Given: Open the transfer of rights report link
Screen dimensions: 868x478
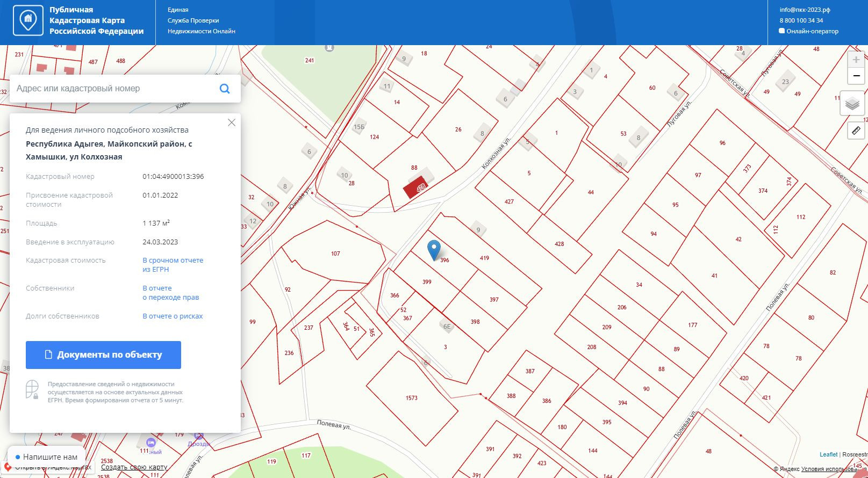Looking at the screenshot, I should click(170, 293).
